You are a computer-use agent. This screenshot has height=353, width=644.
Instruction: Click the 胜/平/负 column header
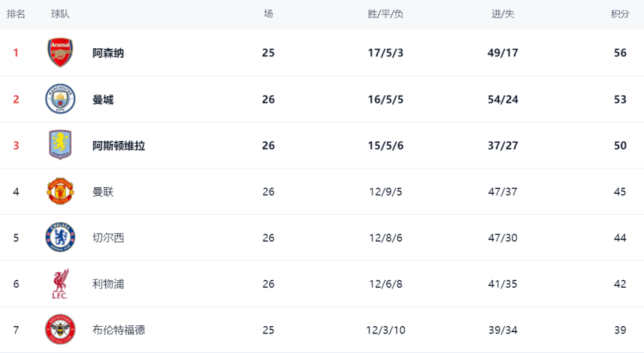click(386, 14)
